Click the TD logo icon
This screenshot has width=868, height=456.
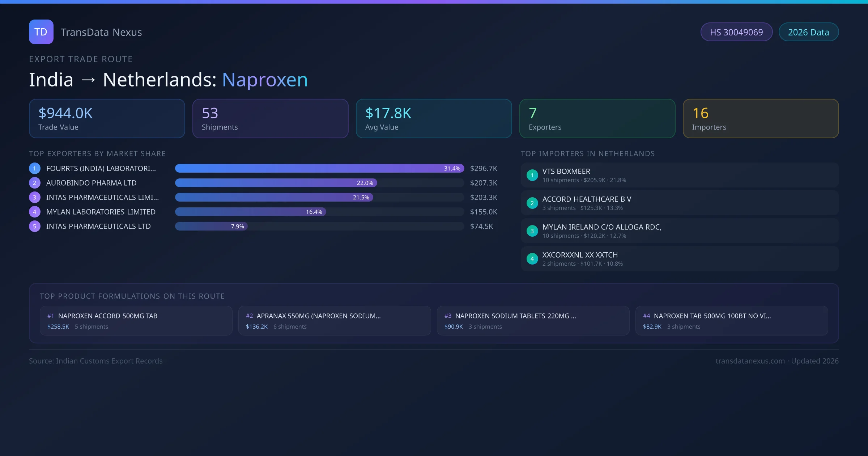tap(41, 32)
